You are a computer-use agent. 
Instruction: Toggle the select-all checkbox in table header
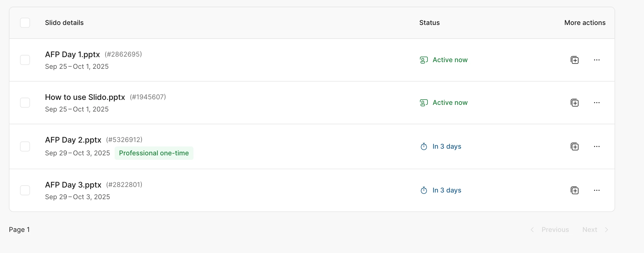(25, 23)
